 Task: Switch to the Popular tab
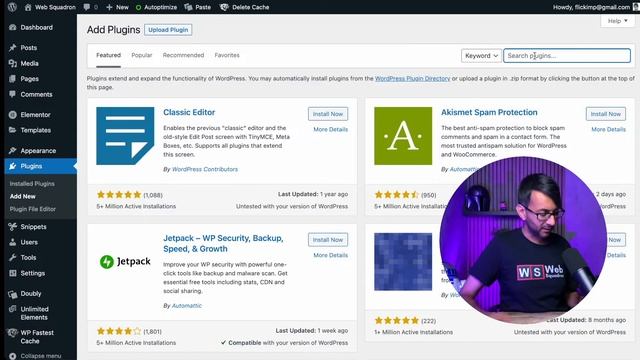[x=142, y=55]
